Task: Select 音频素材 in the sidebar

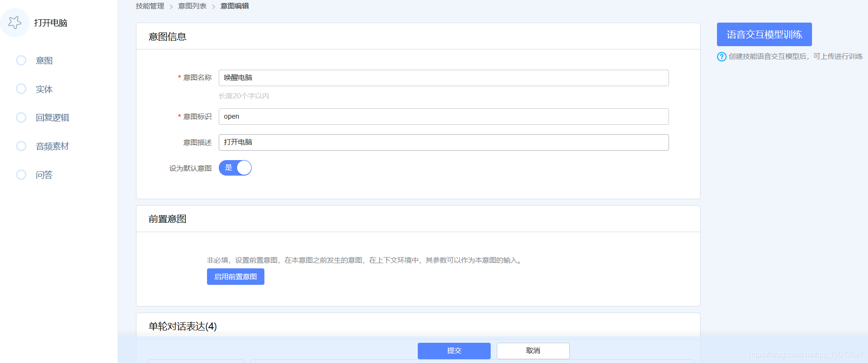Action: coord(52,146)
